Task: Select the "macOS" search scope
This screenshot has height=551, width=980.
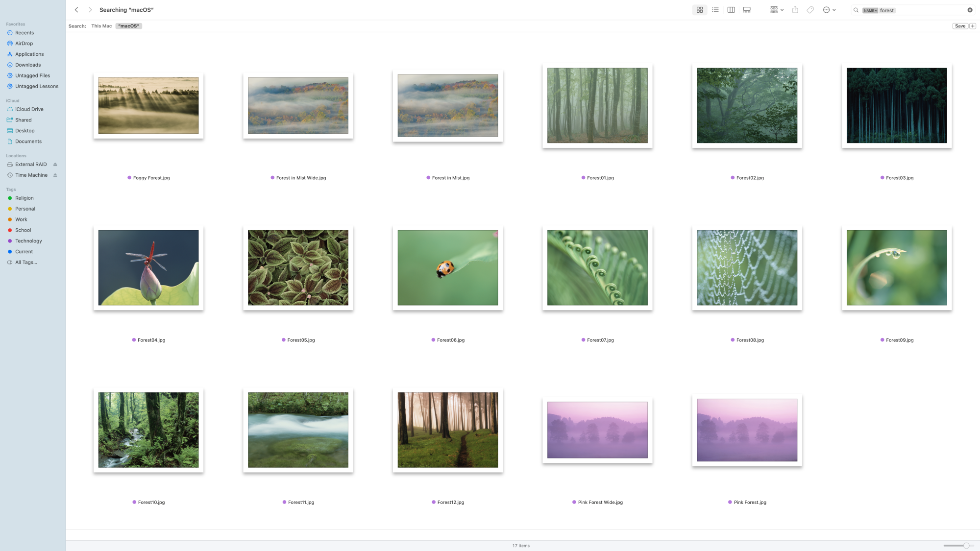Action: (x=129, y=26)
